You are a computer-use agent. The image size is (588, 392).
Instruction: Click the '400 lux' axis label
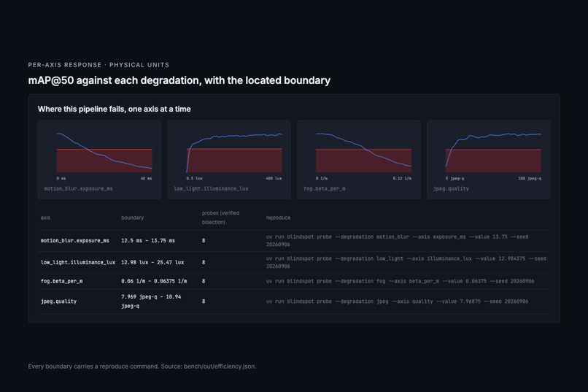pos(274,178)
